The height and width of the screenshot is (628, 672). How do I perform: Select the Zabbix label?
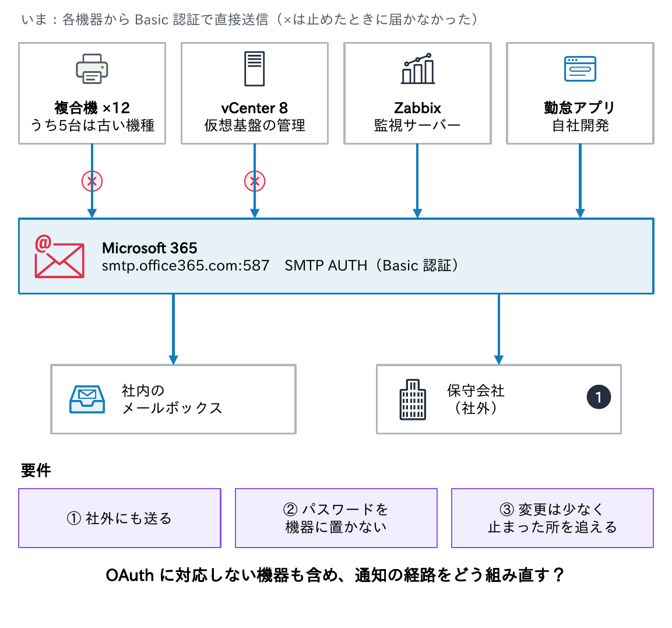coord(417,108)
